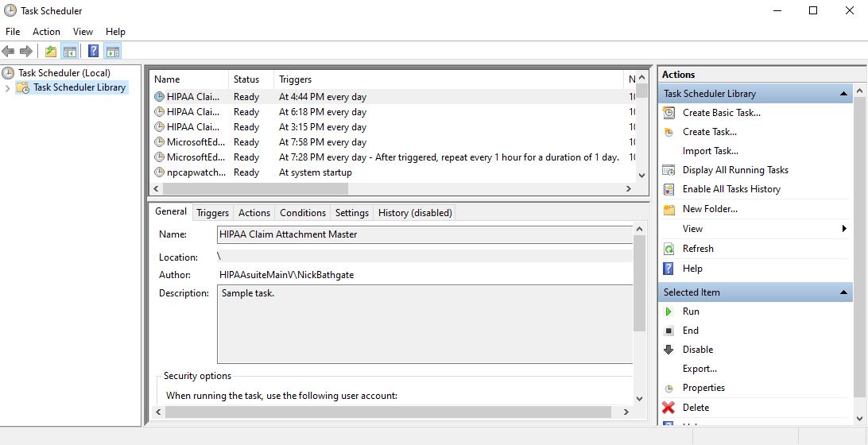Expand the Task Scheduler Library tree node
868x445 pixels.
(7, 88)
